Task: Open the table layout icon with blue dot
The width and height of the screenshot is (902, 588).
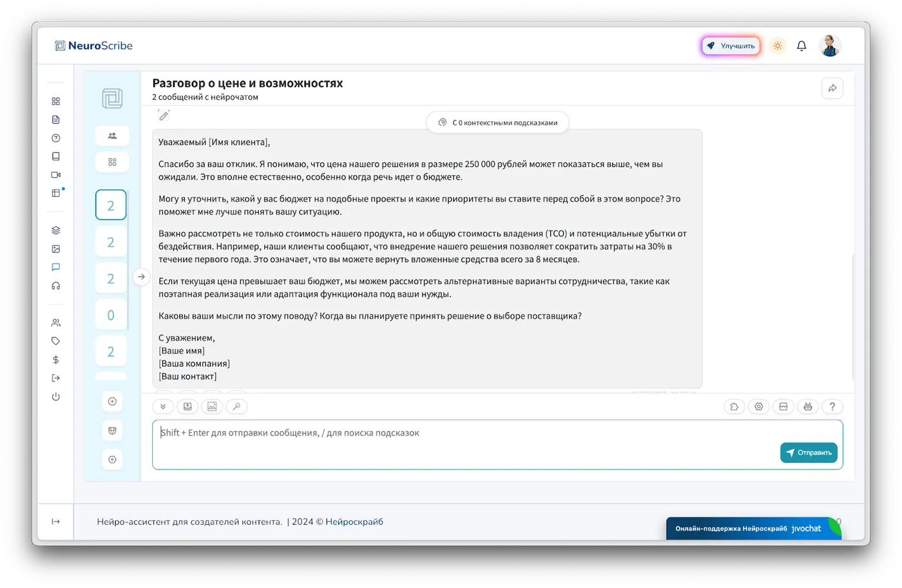Action: (x=56, y=193)
